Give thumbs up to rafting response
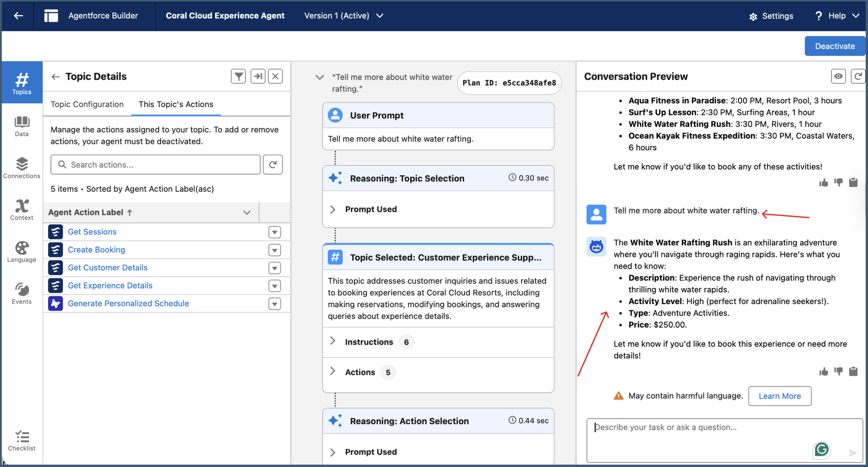This screenshot has width=868, height=467. point(823,372)
